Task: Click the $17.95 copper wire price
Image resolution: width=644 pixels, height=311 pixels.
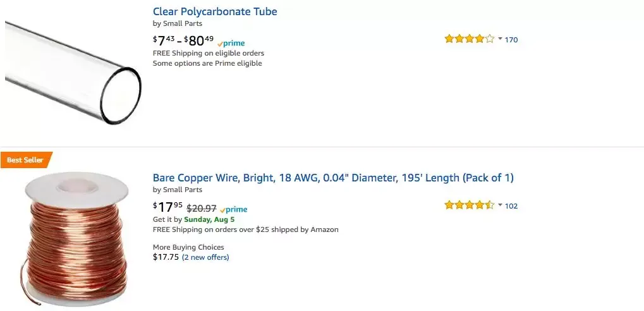Action: [x=168, y=207]
